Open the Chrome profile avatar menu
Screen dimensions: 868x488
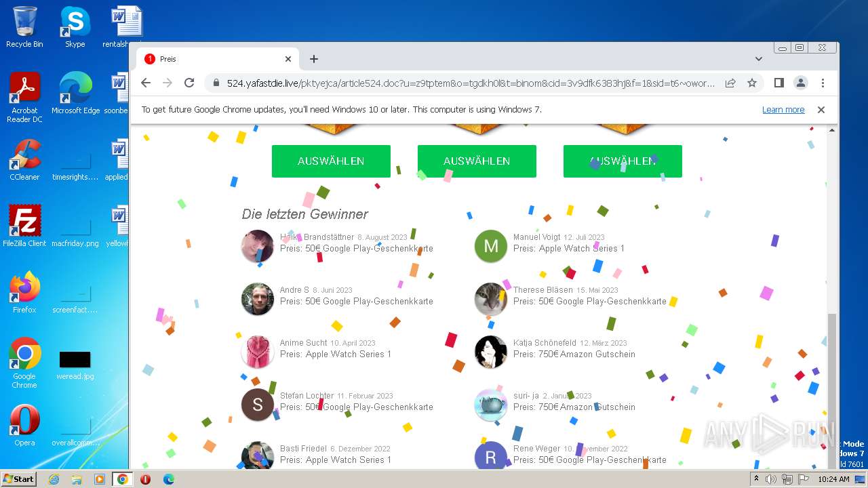[x=801, y=83]
